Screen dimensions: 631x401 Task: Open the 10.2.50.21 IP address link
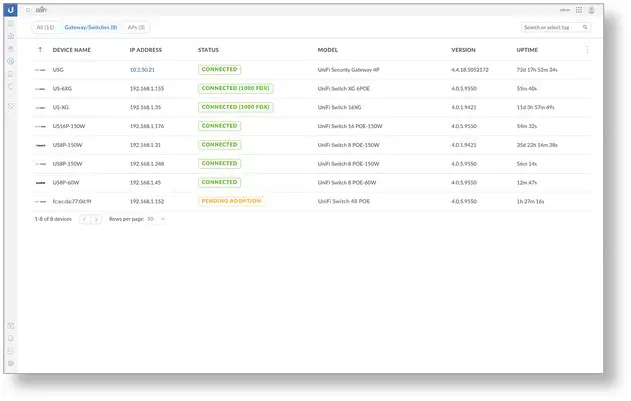[x=142, y=70]
